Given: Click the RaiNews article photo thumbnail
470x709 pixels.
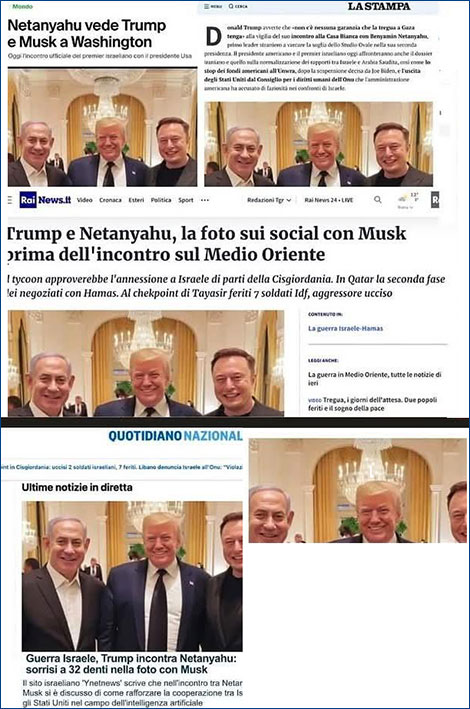Looking at the screenshot, I should (146, 363).
